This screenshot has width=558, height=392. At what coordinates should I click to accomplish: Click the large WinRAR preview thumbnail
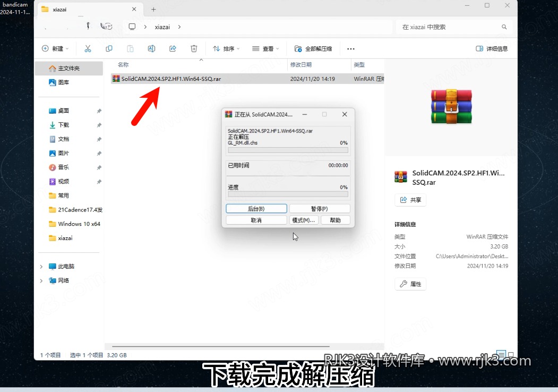pyautogui.click(x=451, y=106)
